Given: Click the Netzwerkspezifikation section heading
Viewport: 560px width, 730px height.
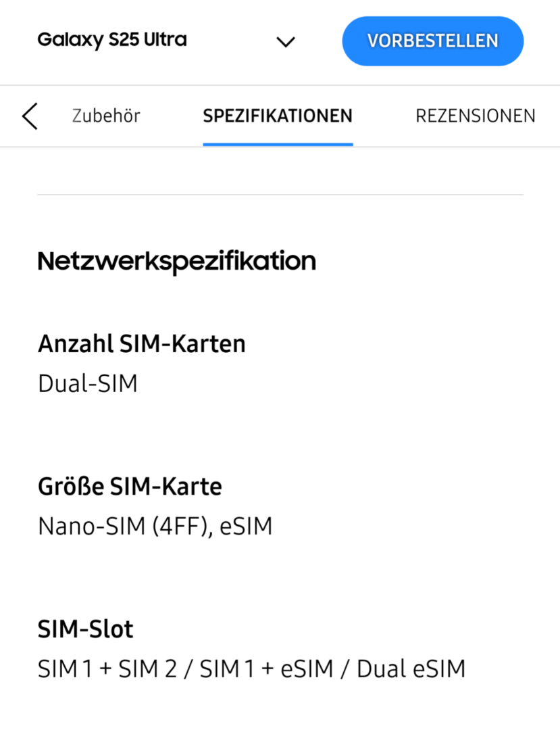Looking at the screenshot, I should pos(177,261).
